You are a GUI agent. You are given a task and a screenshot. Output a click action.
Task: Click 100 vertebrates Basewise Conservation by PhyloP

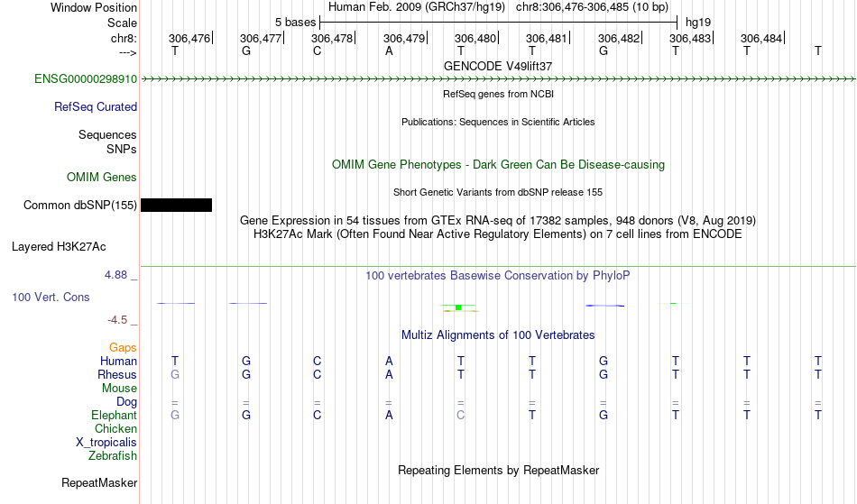(x=498, y=276)
